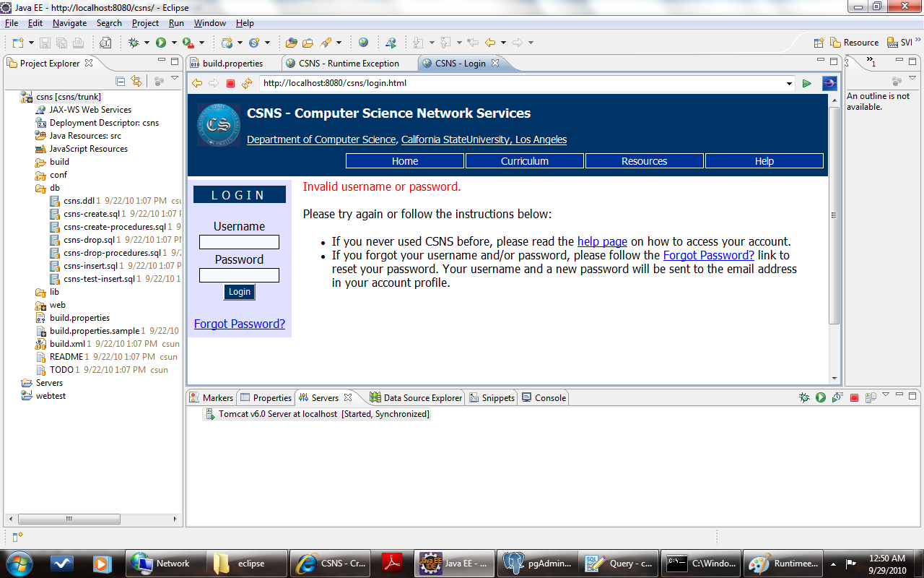The image size is (924, 578).
Task: Click the browser refresh icon
Action: coord(247,83)
